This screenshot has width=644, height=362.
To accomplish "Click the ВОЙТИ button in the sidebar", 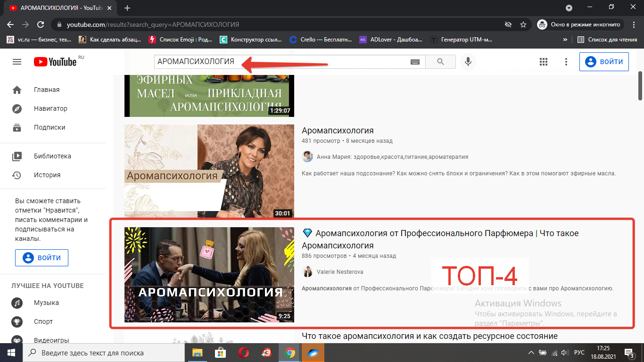I will (41, 258).
